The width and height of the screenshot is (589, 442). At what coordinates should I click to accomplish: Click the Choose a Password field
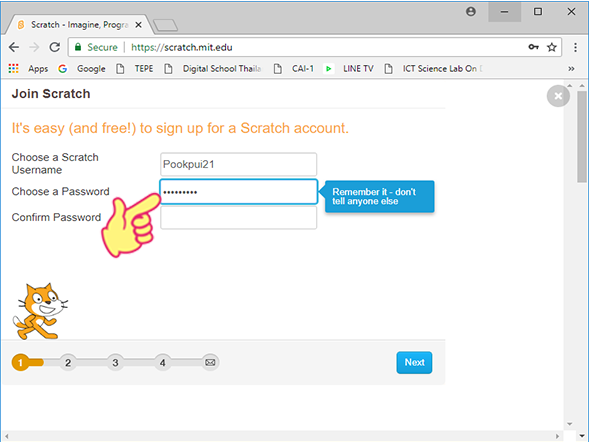coord(239,192)
